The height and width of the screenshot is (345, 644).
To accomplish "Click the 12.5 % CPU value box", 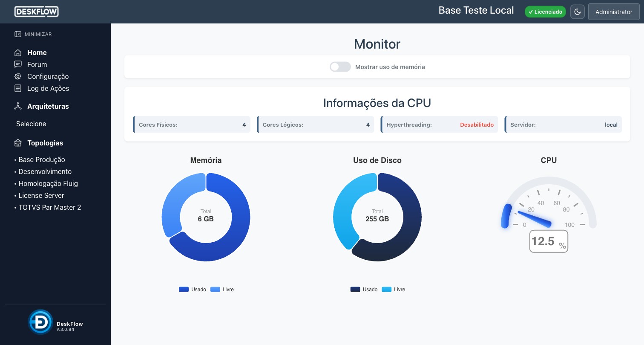I will coord(549,241).
